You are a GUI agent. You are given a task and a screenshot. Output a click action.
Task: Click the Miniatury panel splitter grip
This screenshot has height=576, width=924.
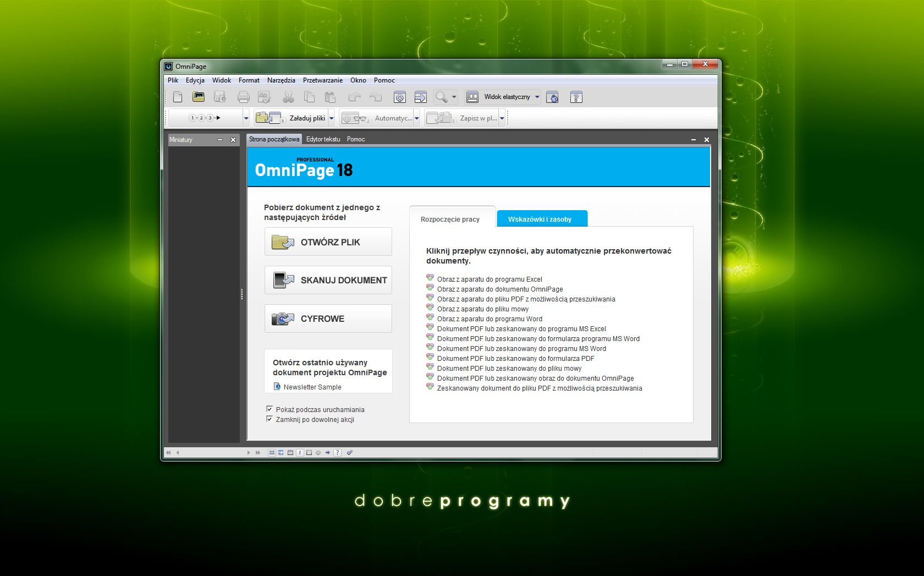click(x=241, y=294)
